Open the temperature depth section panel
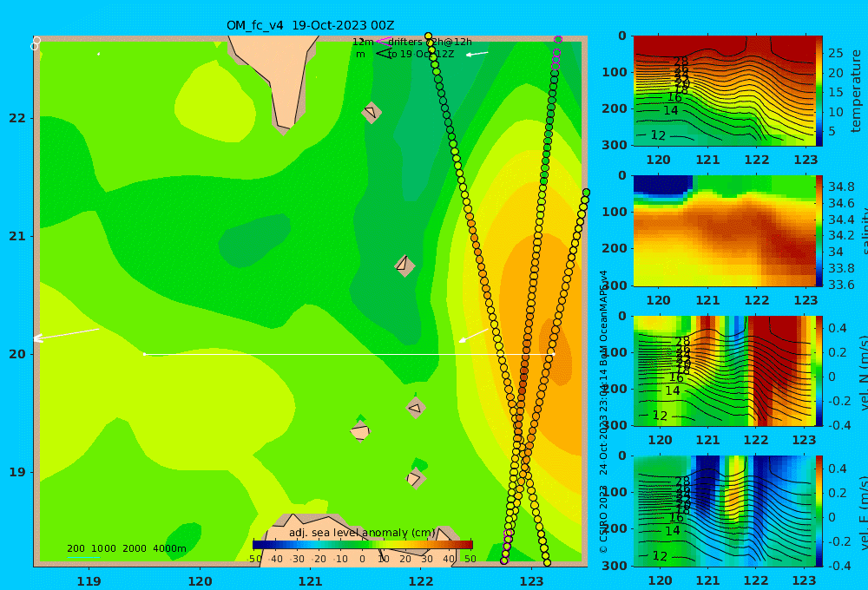 [723, 91]
